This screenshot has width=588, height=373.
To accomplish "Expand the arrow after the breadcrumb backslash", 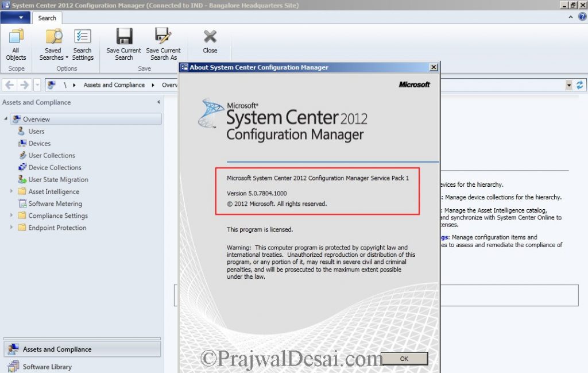I will pyautogui.click(x=74, y=85).
